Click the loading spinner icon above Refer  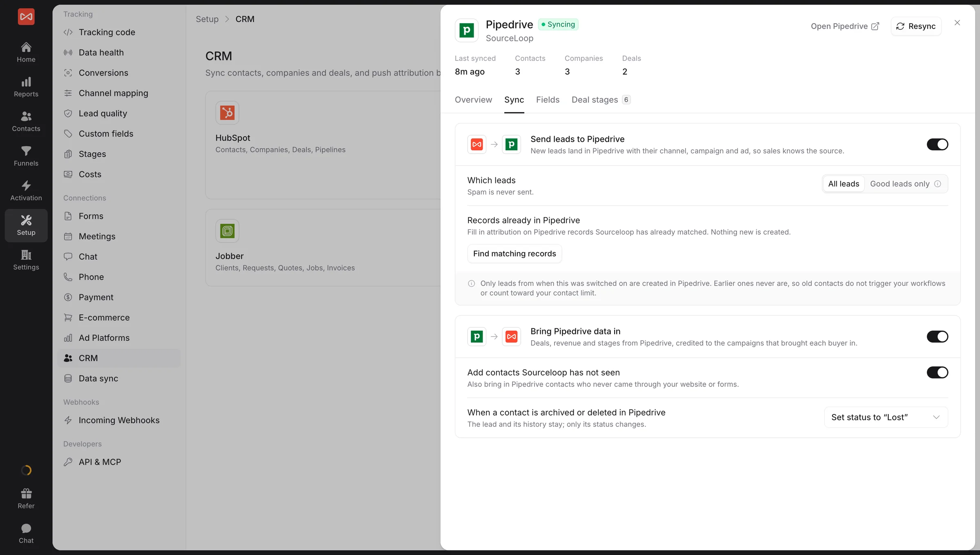pyautogui.click(x=26, y=470)
